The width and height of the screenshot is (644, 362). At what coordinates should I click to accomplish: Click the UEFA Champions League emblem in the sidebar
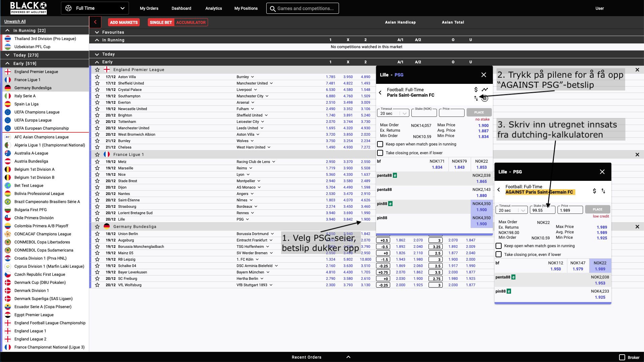(x=8, y=112)
